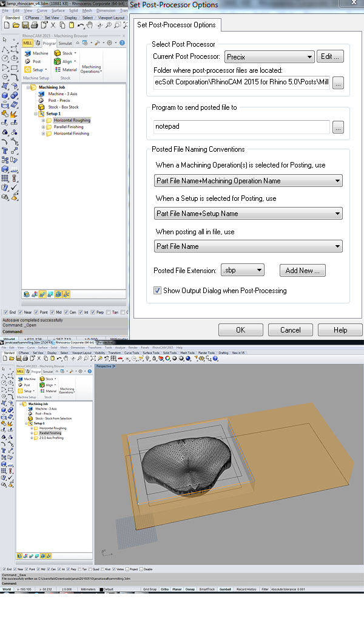Toggle Cen osnap checkbox in upper window
Screen dimensions: 364x636
(x=66, y=313)
